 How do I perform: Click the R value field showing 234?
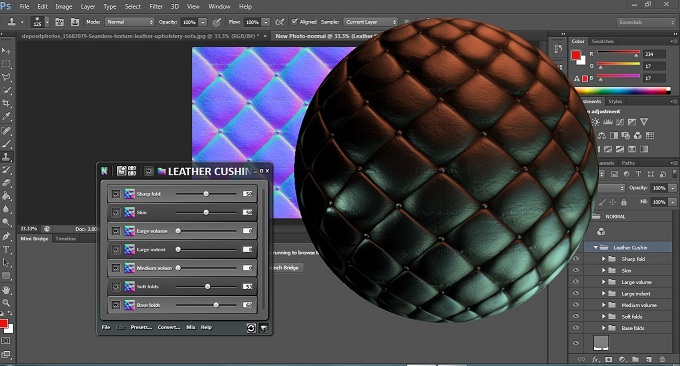[x=654, y=54]
